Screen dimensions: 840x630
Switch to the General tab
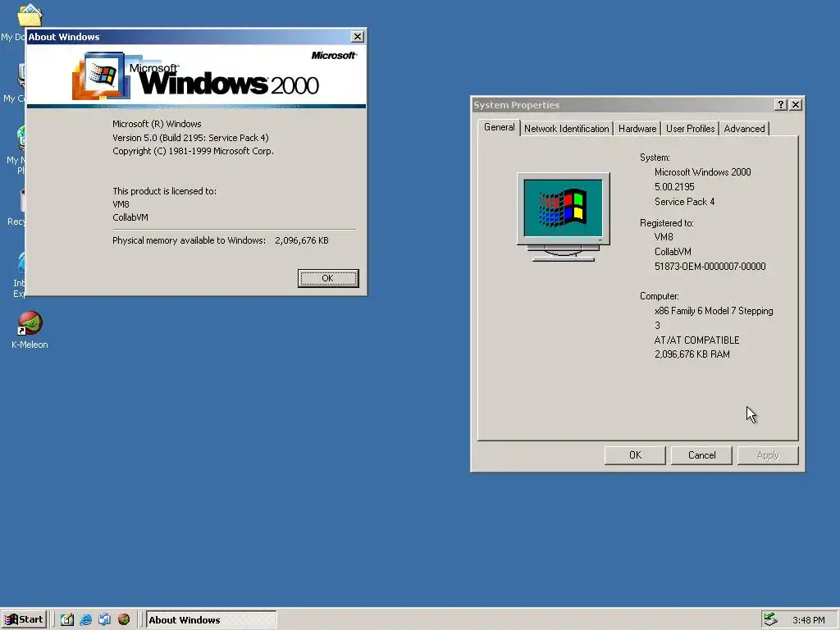[499, 127]
